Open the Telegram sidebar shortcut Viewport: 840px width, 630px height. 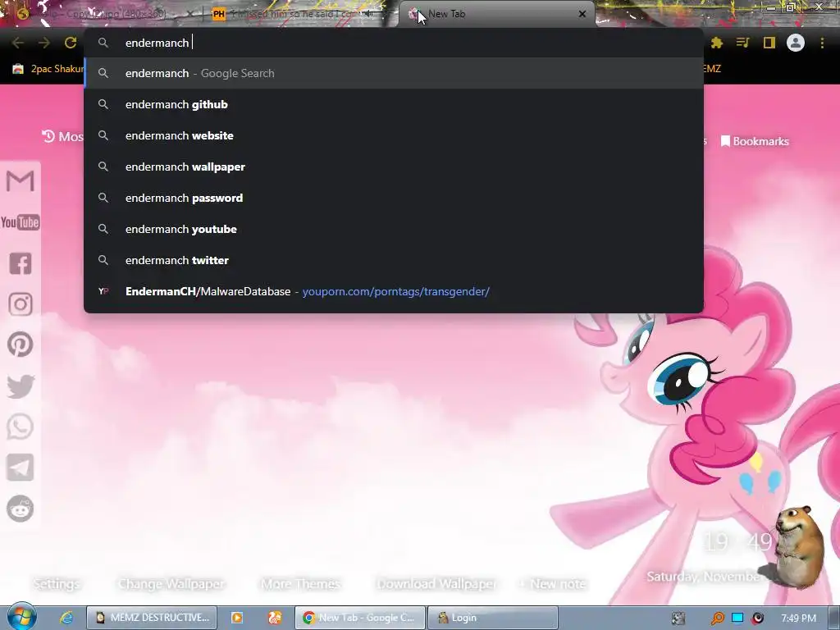[x=21, y=468]
